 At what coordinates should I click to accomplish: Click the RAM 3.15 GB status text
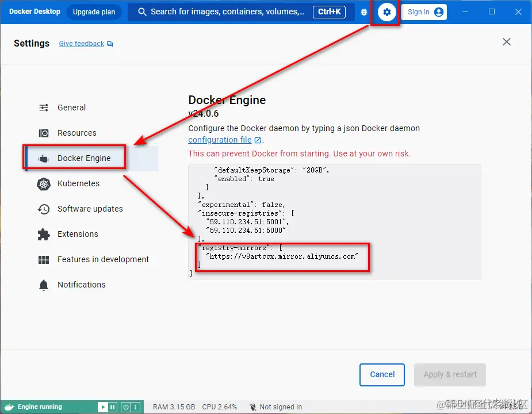pyautogui.click(x=174, y=407)
